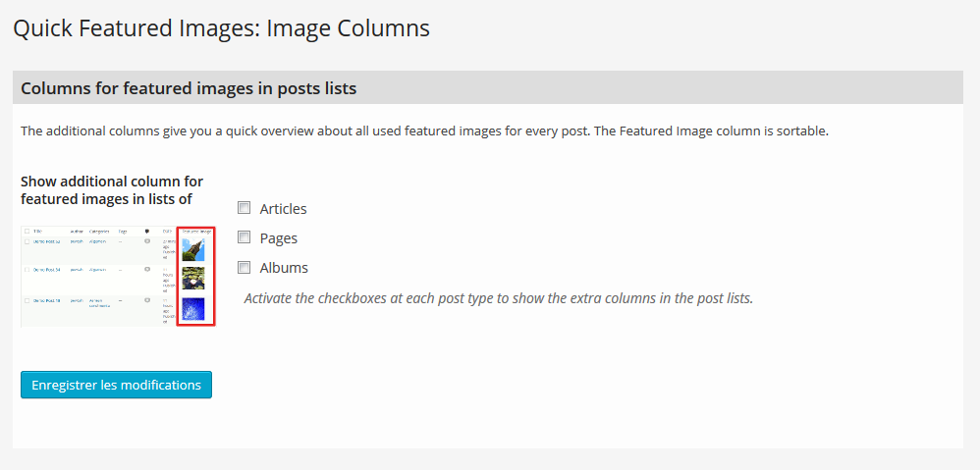Click the select-all checkbox in preview table header
This screenshot has height=470, width=980.
pyautogui.click(x=27, y=232)
